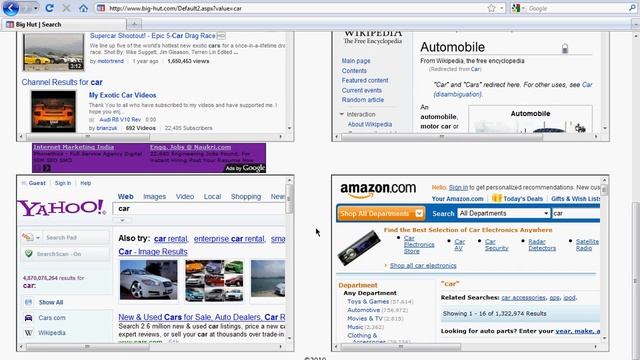Open a new tab with the plus button
The image size is (640, 360).
point(134,24)
